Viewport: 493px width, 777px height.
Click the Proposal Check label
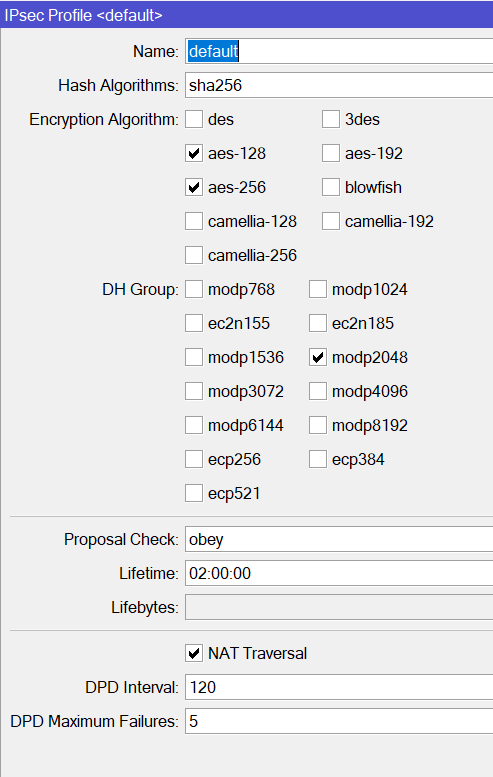(121, 539)
